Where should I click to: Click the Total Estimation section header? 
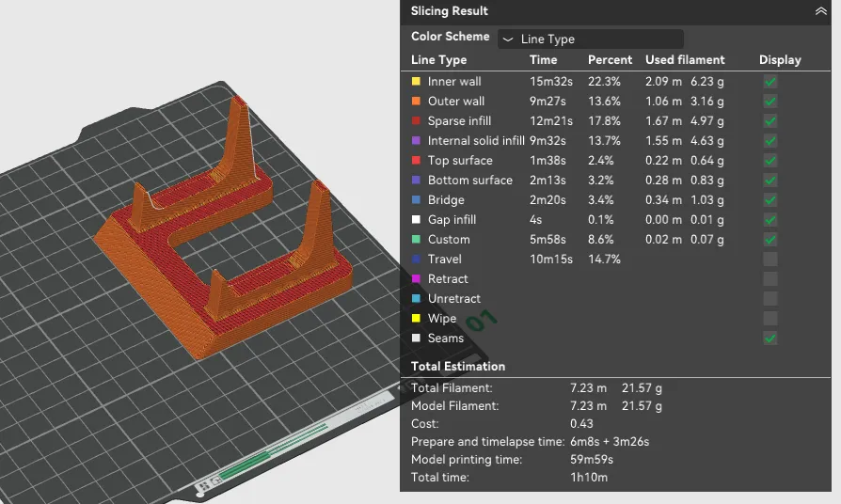point(458,366)
